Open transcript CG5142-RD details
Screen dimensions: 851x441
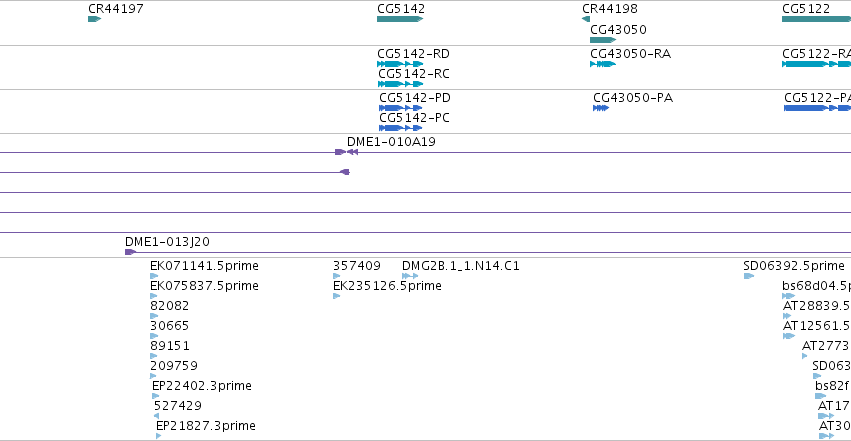[x=413, y=54]
